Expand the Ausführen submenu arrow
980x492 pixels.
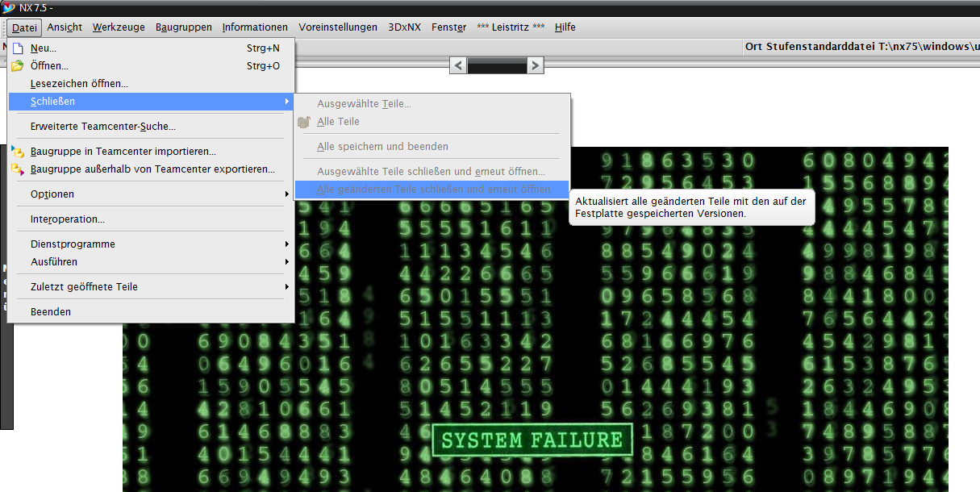coord(286,262)
